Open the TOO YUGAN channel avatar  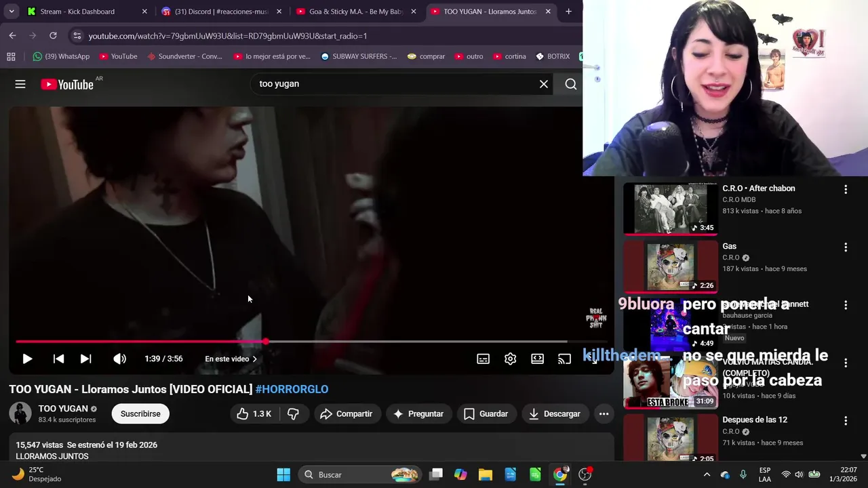coord(20,413)
